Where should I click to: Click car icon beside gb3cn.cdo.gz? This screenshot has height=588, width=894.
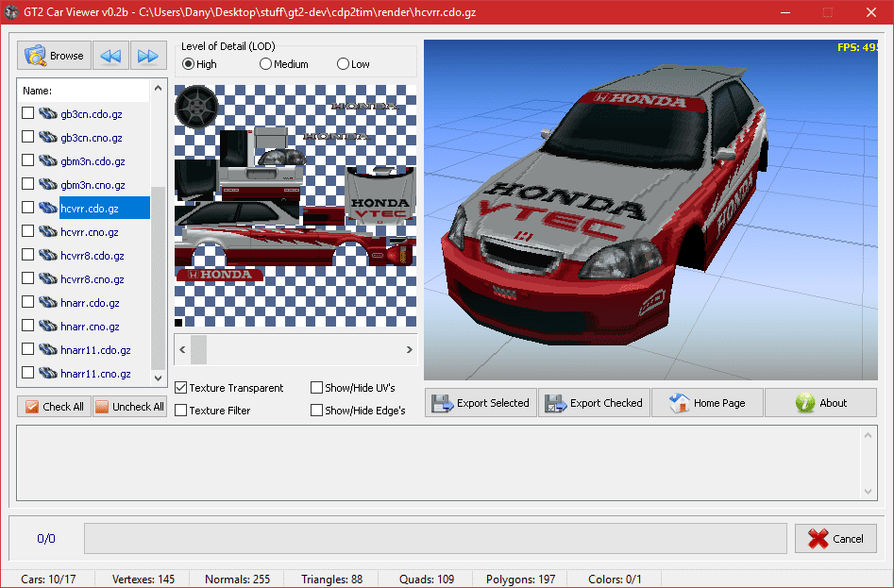(x=48, y=113)
